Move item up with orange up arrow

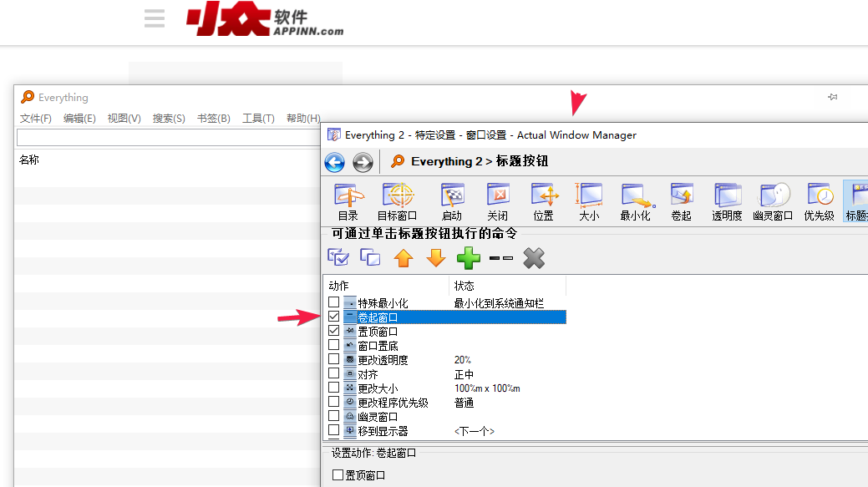coord(403,258)
